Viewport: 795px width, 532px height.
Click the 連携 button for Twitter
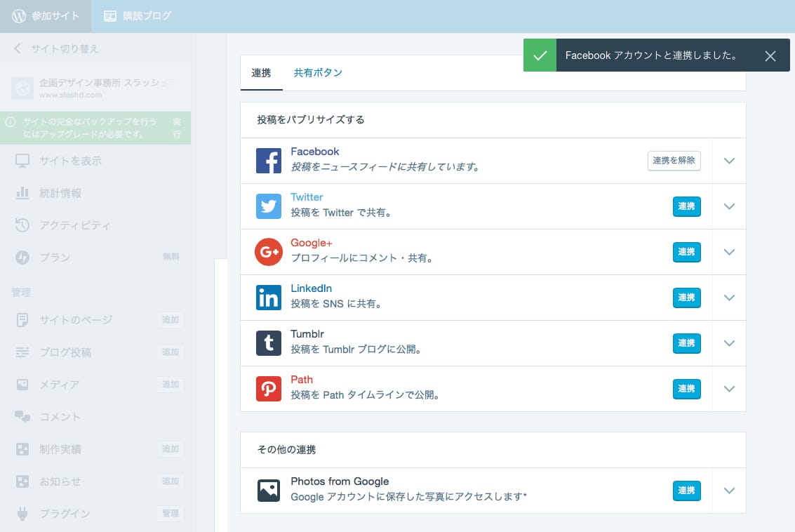pyautogui.click(x=686, y=206)
